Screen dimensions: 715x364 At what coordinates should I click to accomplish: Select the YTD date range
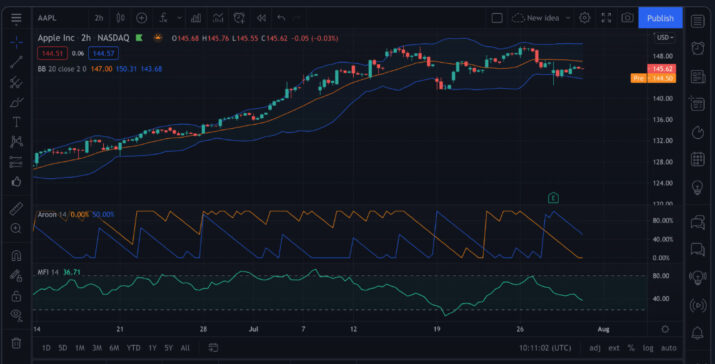[x=134, y=348]
